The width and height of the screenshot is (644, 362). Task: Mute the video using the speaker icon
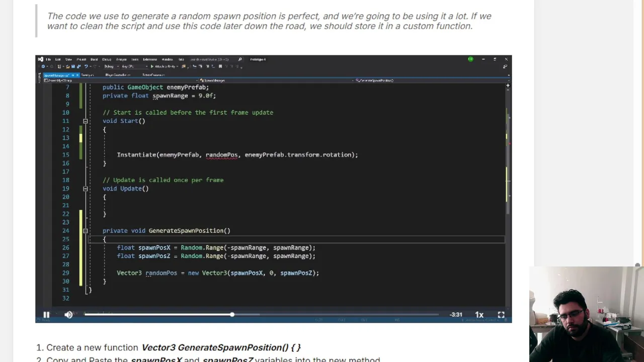68,315
